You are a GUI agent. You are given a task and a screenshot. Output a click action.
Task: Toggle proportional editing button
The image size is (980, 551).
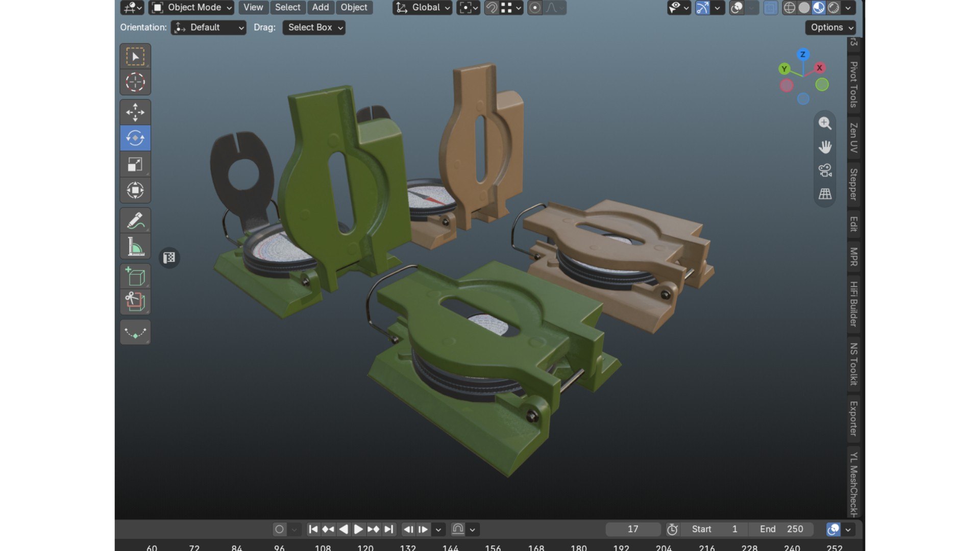tap(535, 8)
